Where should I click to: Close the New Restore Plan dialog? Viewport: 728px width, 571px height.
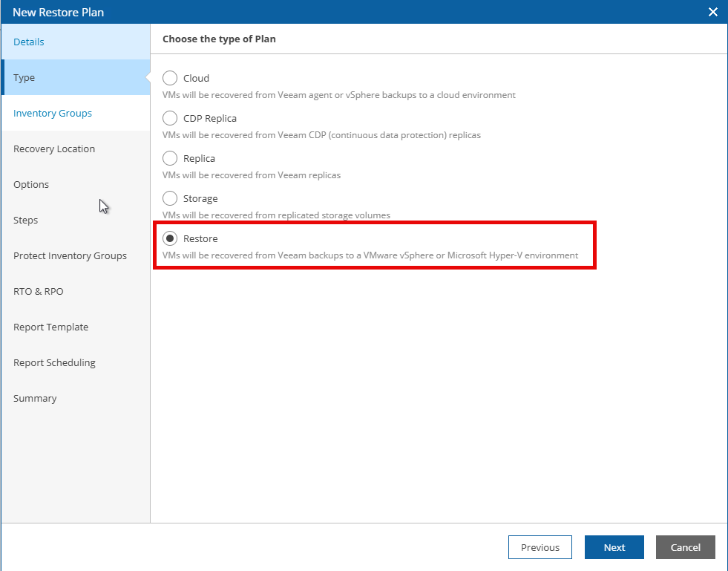(x=713, y=12)
